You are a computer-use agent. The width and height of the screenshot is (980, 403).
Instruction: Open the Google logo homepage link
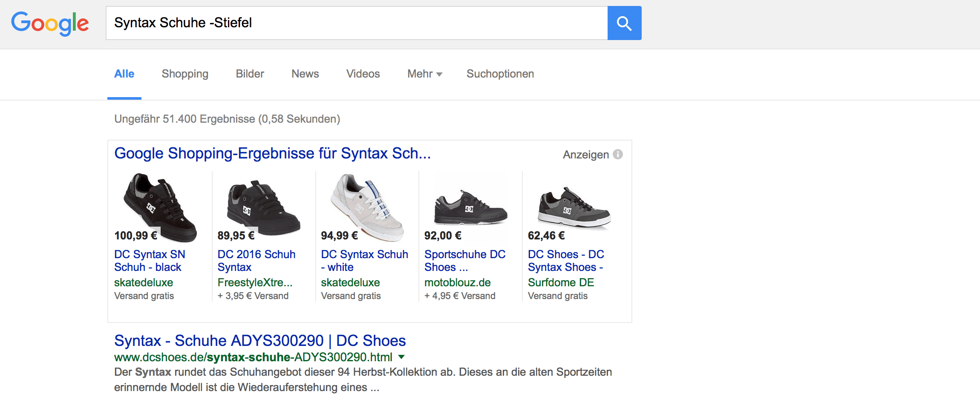click(x=50, y=23)
